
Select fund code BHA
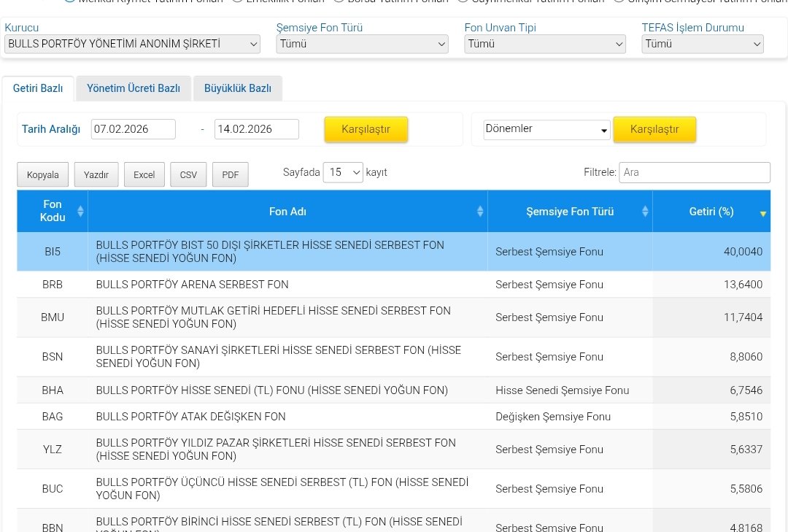click(53, 390)
